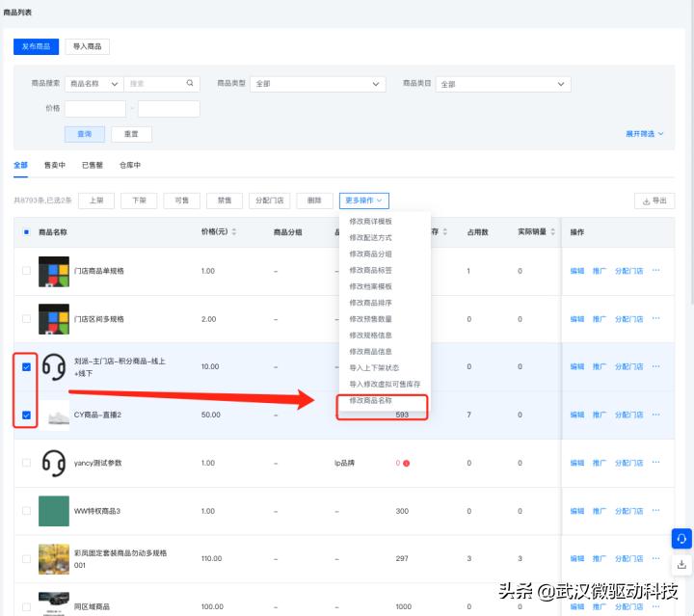Switch to the 售卖中 tab
This screenshot has width=694, height=616.
coord(55,166)
